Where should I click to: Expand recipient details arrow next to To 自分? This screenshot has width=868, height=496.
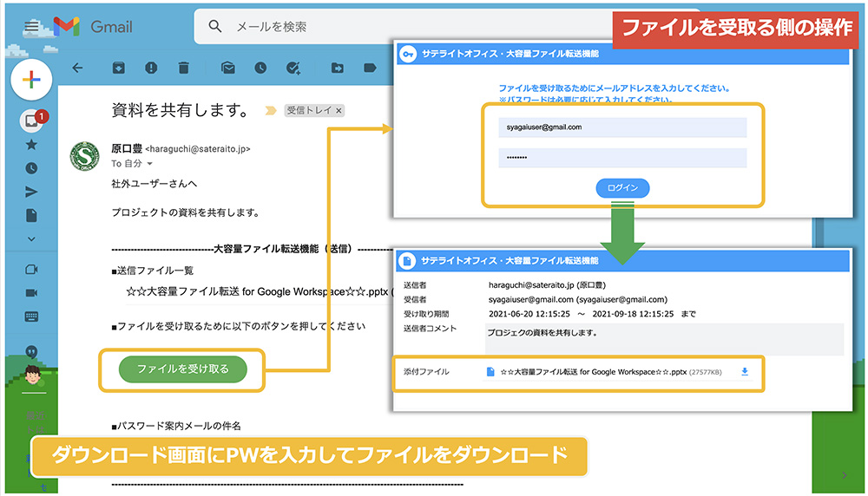149,164
